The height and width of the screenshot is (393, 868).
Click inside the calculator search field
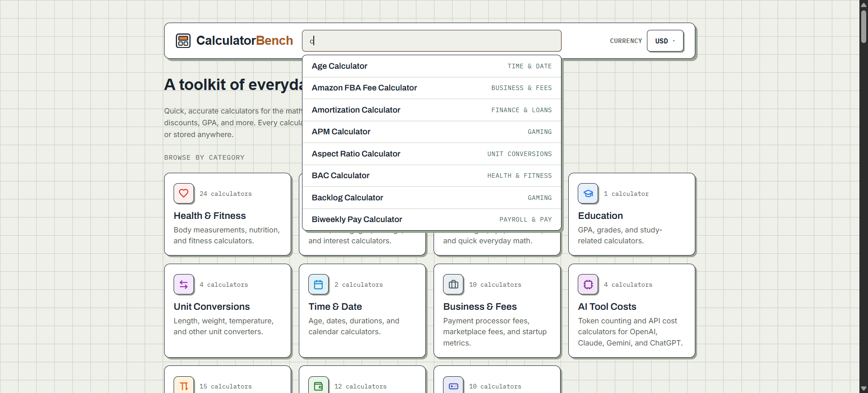[x=432, y=41]
